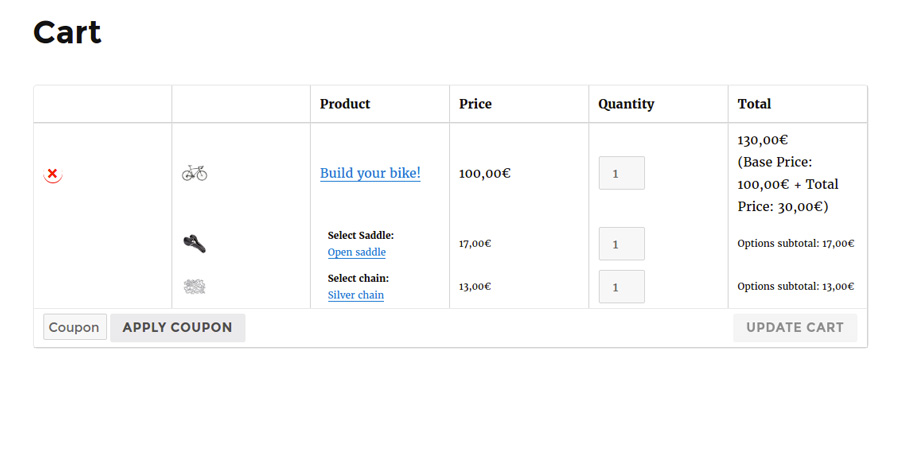The height and width of the screenshot is (450, 900).
Task: Click the silver chain thumbnail image
Action: point(194,286)
